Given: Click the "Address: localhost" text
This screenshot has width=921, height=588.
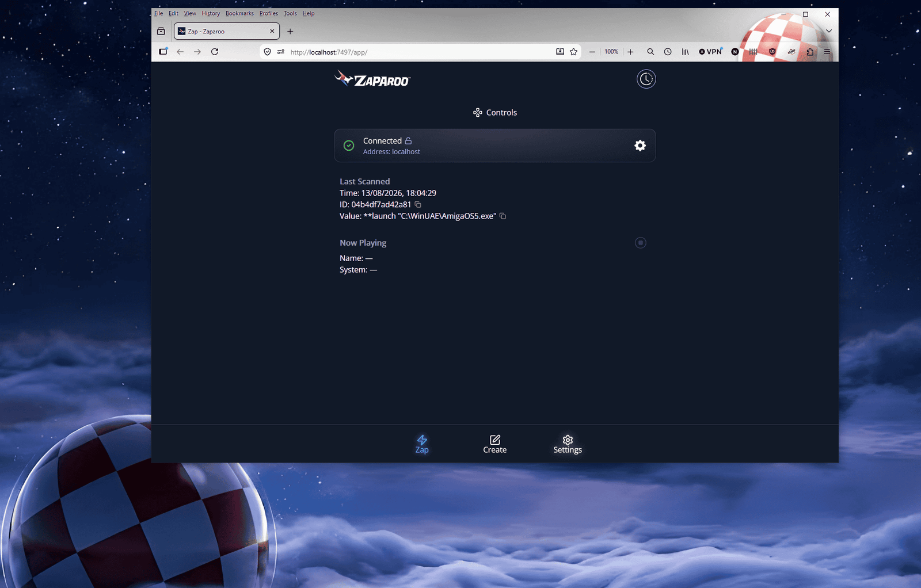Looking at the screenshot, I should [x=391, y=152].
